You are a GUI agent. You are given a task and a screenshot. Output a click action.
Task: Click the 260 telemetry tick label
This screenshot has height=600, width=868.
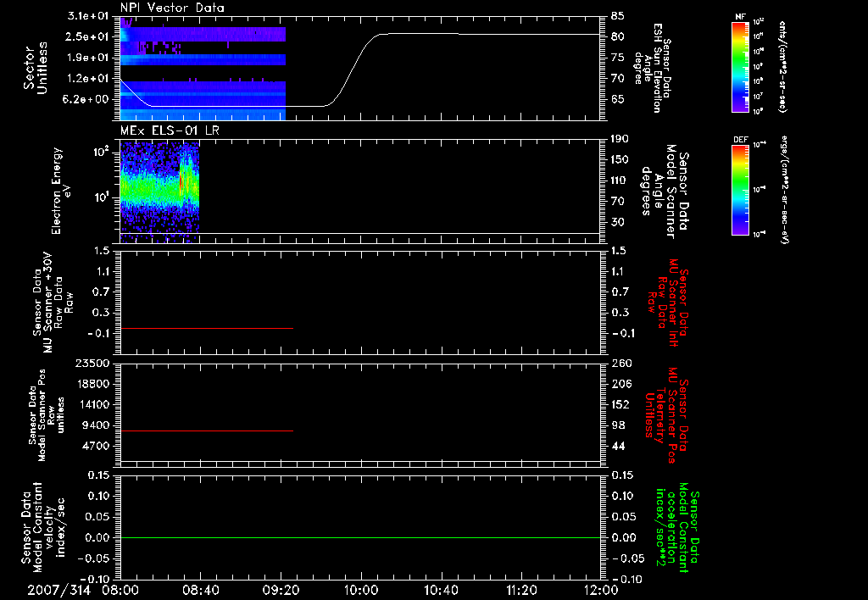pyautogui.click(x=620, y=363)
